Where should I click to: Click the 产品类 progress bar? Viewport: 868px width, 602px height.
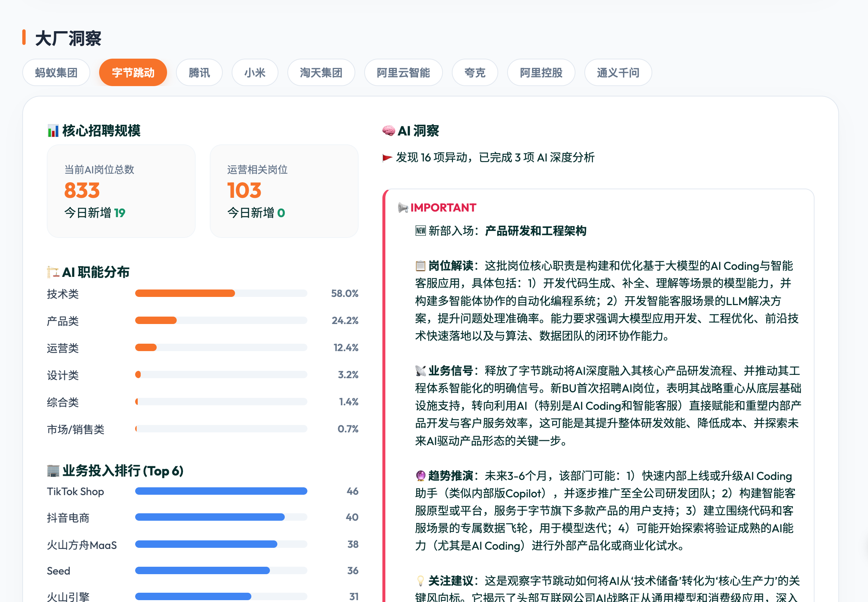point(221,321)
